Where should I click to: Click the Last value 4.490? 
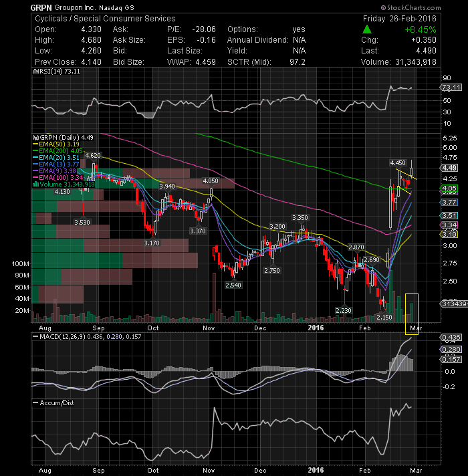[x=427, y=51]
